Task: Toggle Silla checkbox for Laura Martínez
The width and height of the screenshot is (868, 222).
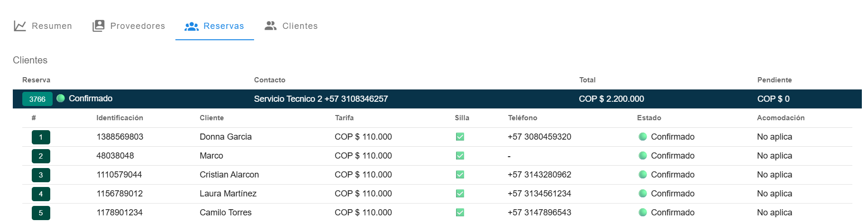Action: (x=460, y=194)
